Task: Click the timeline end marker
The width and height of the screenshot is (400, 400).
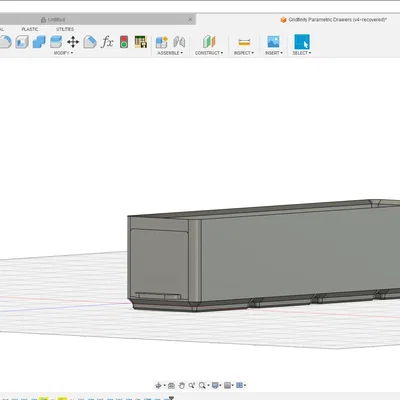Action: click(171, 398)
